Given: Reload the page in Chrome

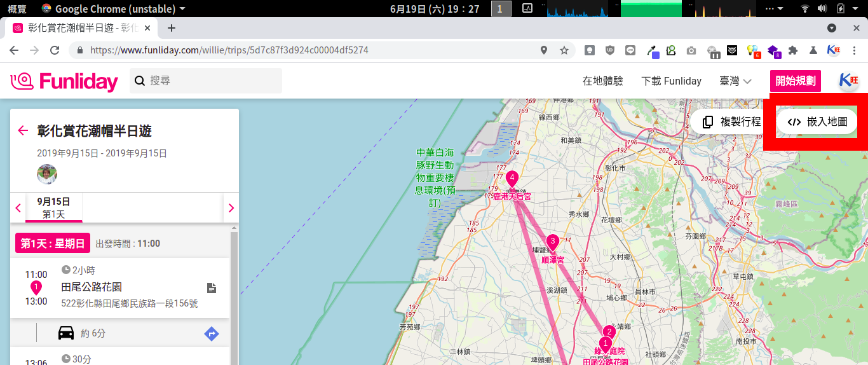Looking at the screenshot, I should (55, 50).
